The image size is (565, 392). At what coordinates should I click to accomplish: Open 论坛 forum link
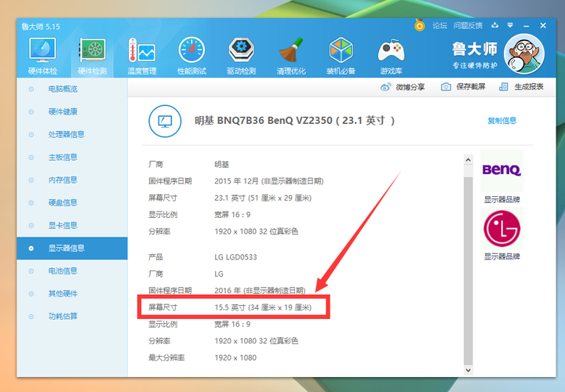(x=439, y=26)
